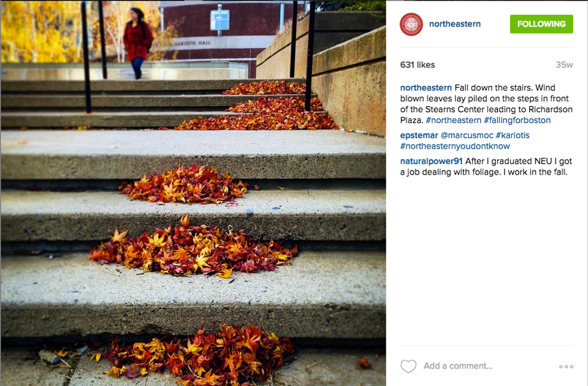This screenshot has height=386, width=588.
Task: Open northeastern username in the header
Action: 455,24
